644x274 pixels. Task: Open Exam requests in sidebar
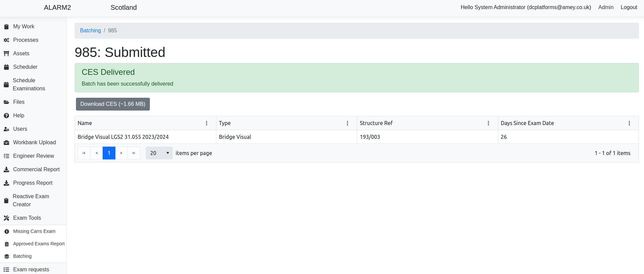pos(31,269)
